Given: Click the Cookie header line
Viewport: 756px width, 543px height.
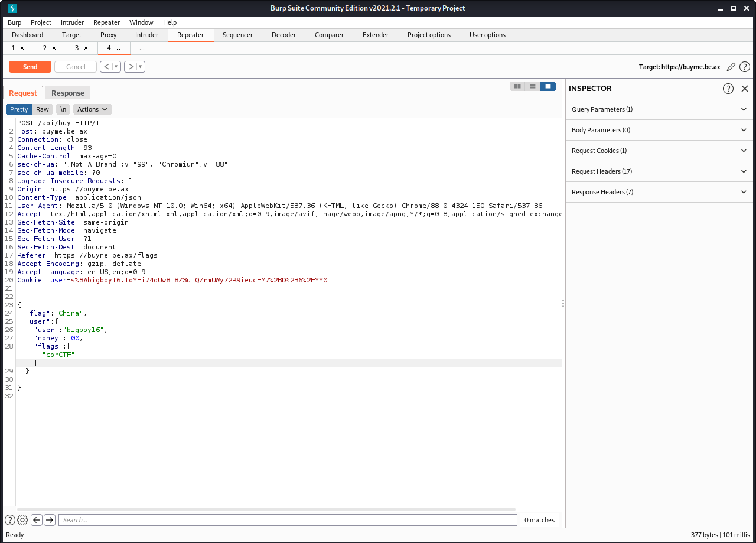Looking at the screenshot, I should pos(172,280).
